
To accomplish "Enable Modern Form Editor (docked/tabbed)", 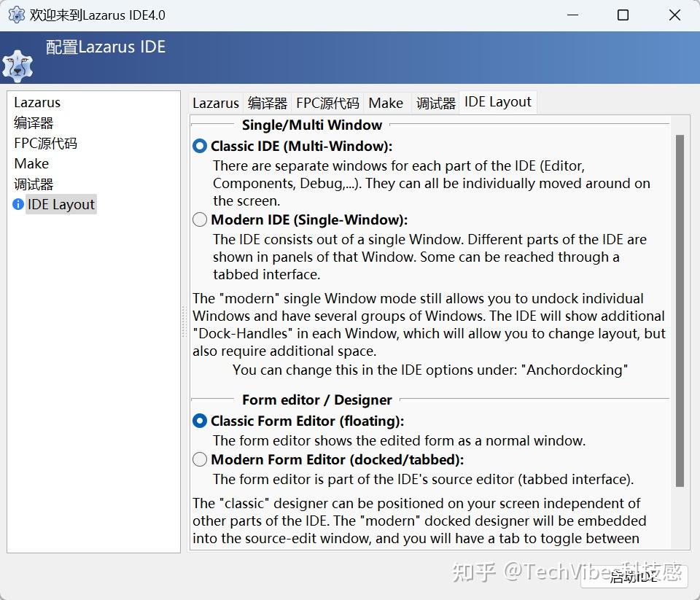I will [x=199, y=459].
